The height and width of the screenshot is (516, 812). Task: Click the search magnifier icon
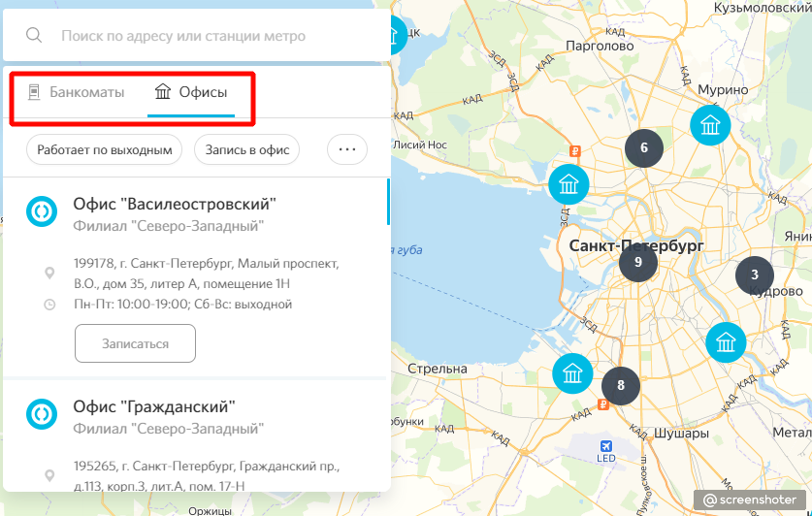click(34, 36)
